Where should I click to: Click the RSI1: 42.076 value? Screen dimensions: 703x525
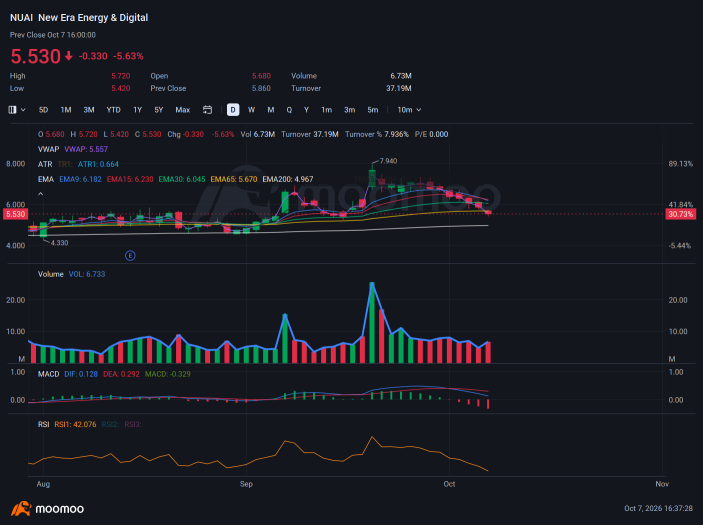pos(75,424)
